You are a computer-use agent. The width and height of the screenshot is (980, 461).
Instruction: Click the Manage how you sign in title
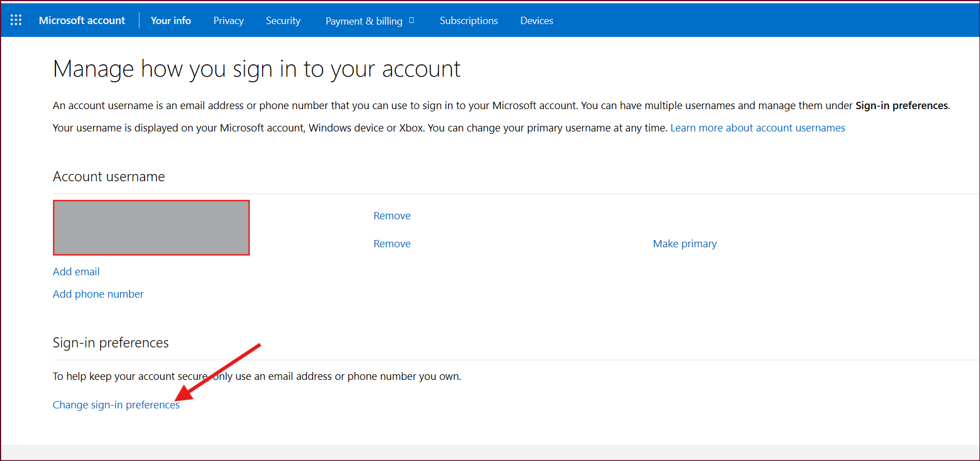pos(257,69)
